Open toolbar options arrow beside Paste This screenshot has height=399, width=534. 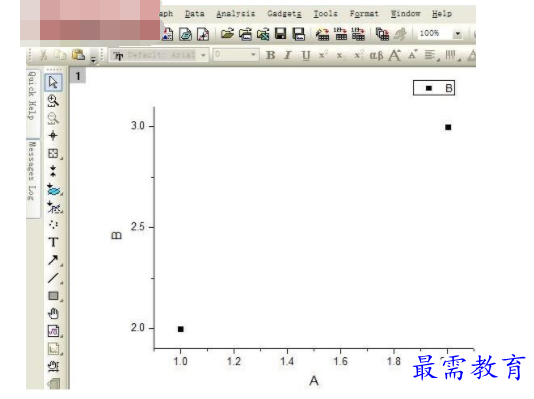point(93,60)
